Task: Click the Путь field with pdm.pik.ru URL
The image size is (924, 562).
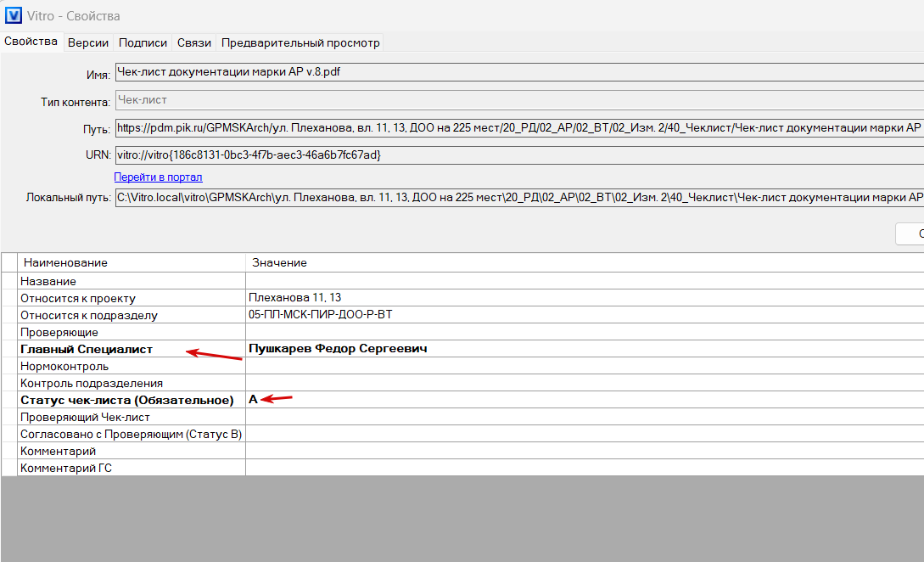Action: pos(520,127)
